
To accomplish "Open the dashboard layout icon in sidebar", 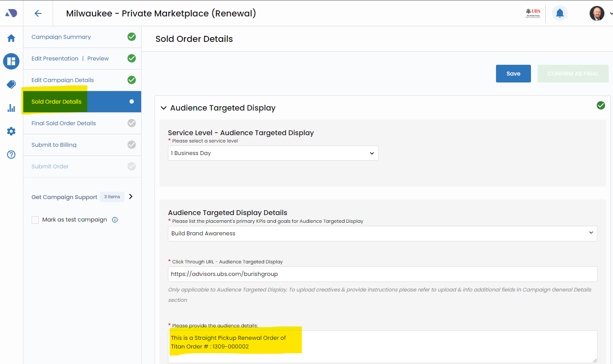I will 11,61.
